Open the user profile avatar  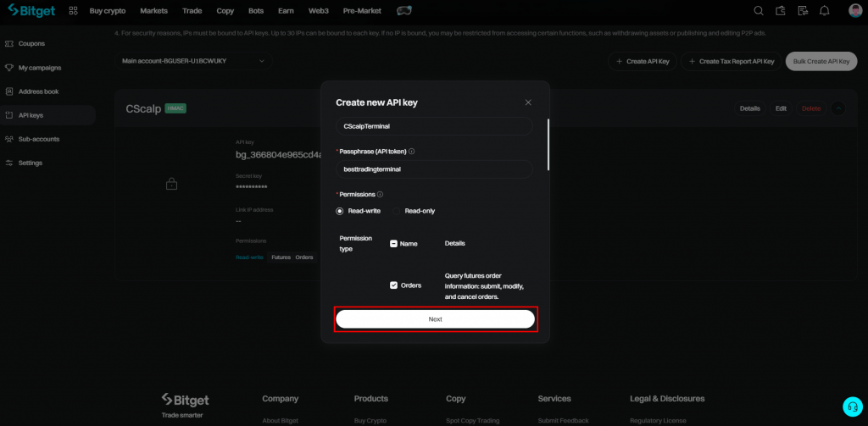pos(854,11)
